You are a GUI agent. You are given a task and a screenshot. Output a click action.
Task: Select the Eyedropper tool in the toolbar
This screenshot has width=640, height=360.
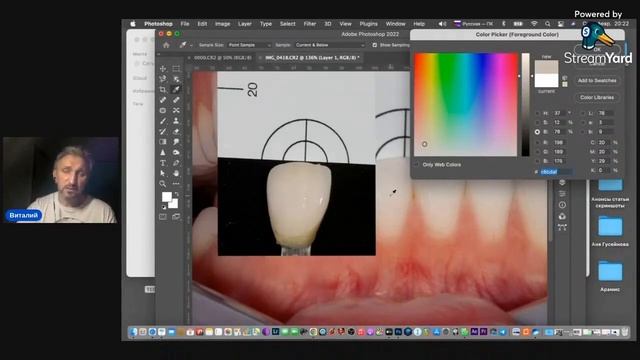[x=176, y=89]
